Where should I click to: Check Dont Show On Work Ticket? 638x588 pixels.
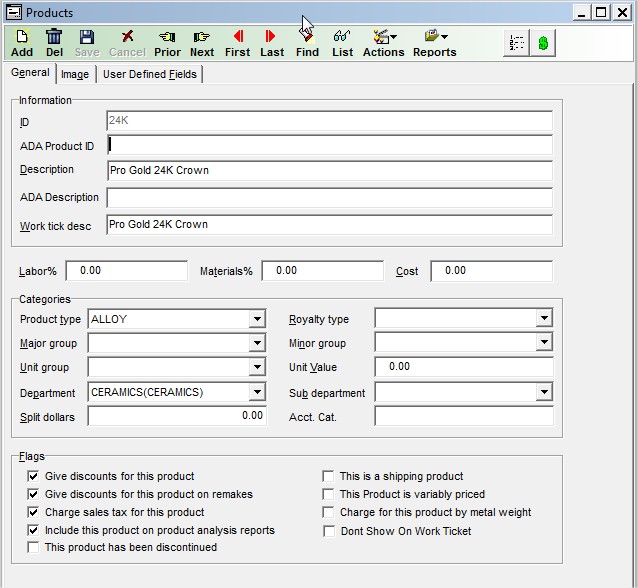(x=329, y=531)
